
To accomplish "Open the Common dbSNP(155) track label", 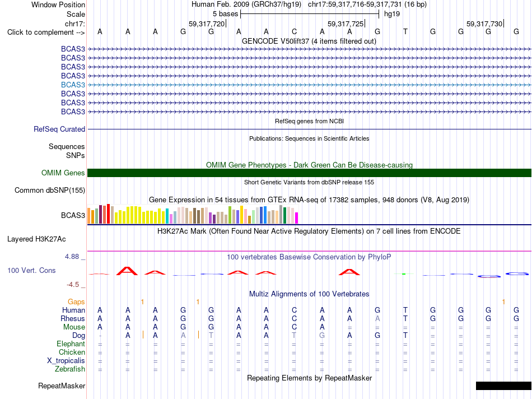I will pos(49,190).
